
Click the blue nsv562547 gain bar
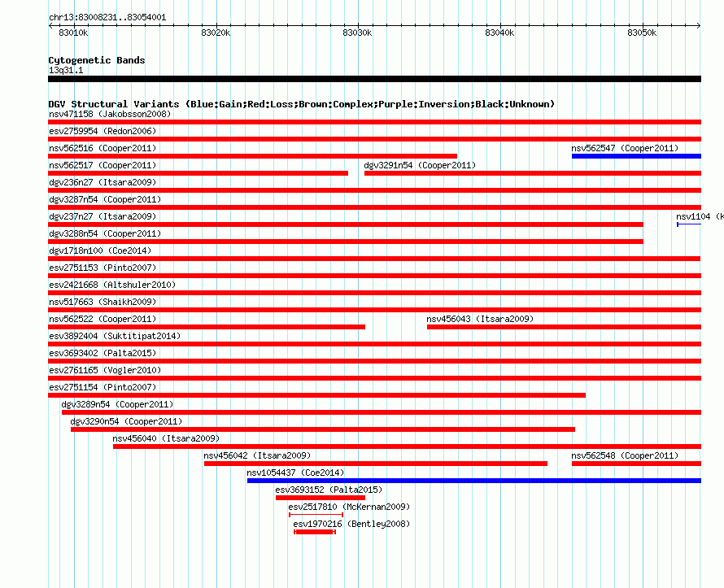pos(636,156)
